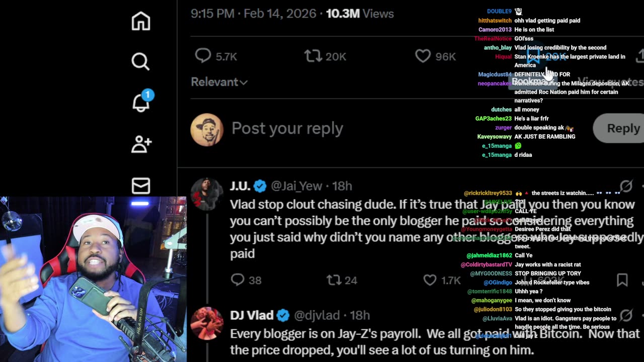Open the Search magnifier icon

pos(141,62)
